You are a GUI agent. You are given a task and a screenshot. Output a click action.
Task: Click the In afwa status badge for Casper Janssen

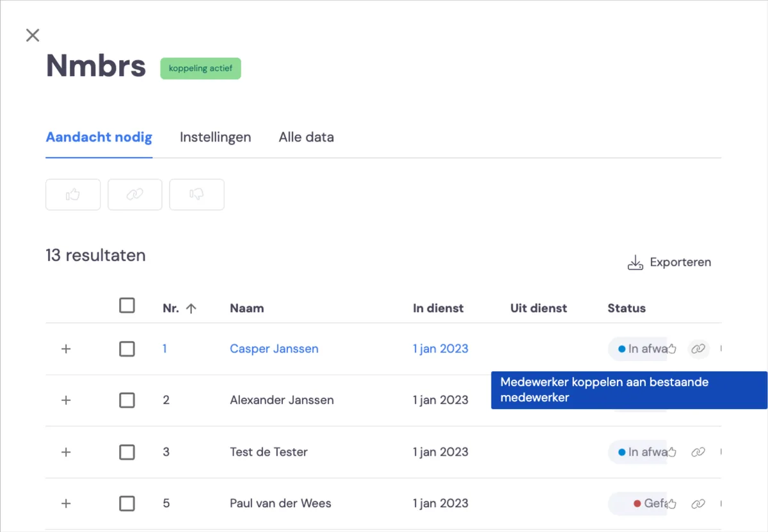click(638, 349)
